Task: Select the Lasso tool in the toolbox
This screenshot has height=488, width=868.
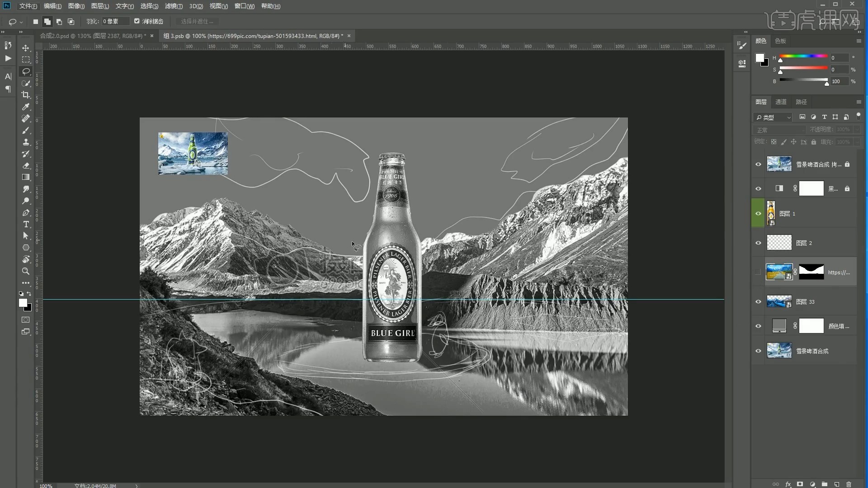Action: click(x=26, y=71)
